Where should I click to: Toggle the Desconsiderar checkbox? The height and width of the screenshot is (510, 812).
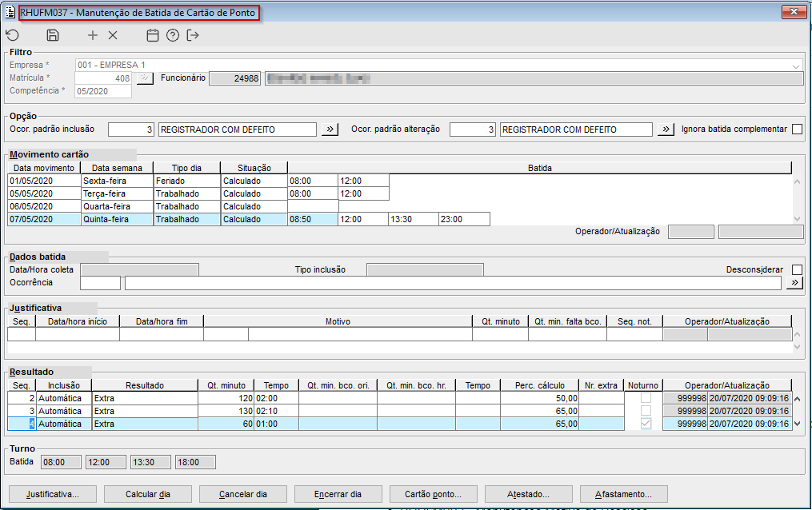797,269
